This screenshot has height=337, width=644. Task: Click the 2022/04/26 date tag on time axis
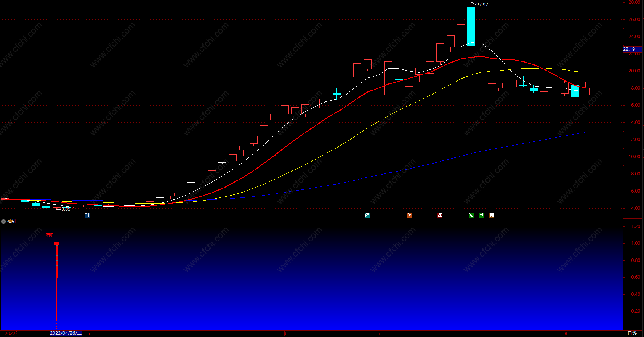66,334
